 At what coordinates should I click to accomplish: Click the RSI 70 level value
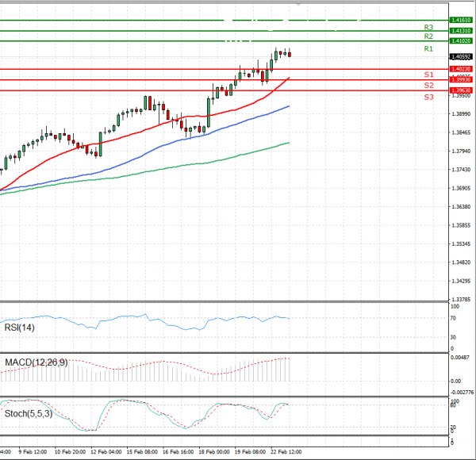coord(453,318)
